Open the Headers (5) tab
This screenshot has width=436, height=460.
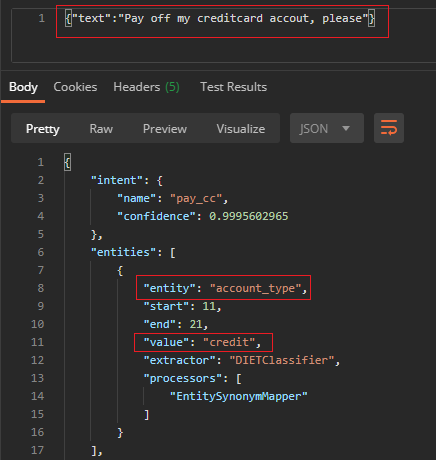coord(146,87)
